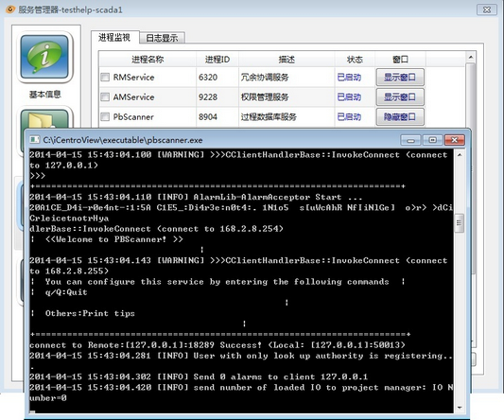Tick the RMService checkbox
Image resolution: width=504 pixels, height=420 pixels.
[105, 78]
